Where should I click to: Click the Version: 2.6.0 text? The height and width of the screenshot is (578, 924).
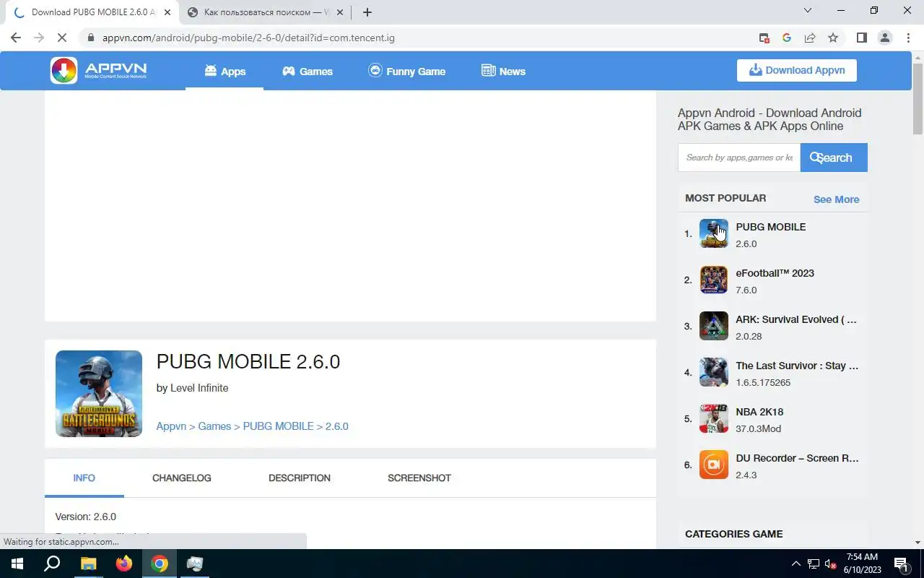click(86, 517)
